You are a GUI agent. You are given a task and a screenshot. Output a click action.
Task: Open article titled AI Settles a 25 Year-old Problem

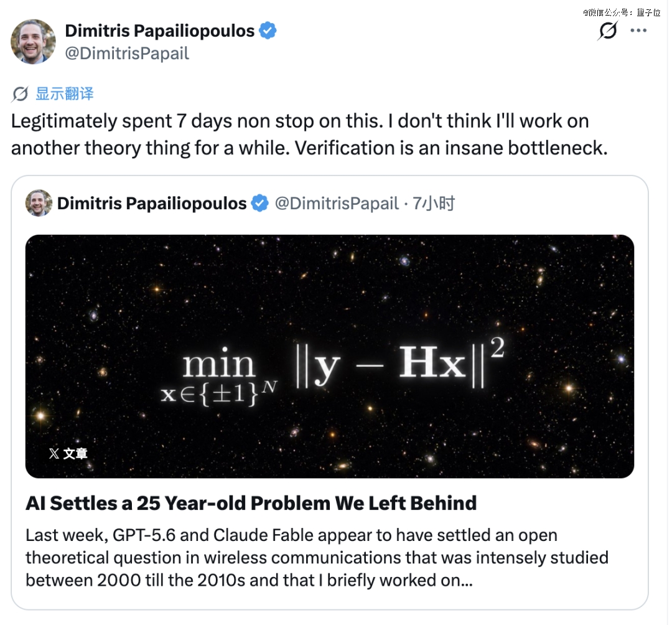(251, 503)
